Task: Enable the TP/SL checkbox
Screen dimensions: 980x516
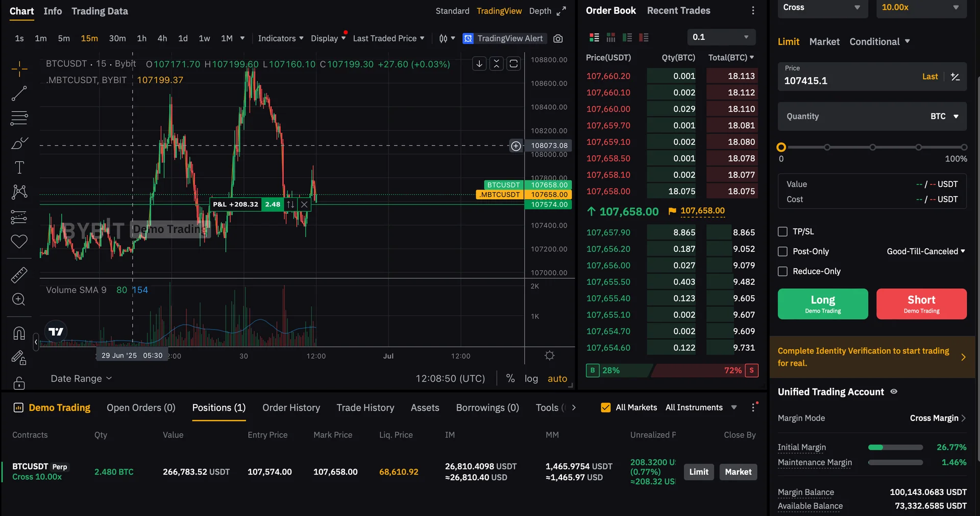Action: pos(782,231)
